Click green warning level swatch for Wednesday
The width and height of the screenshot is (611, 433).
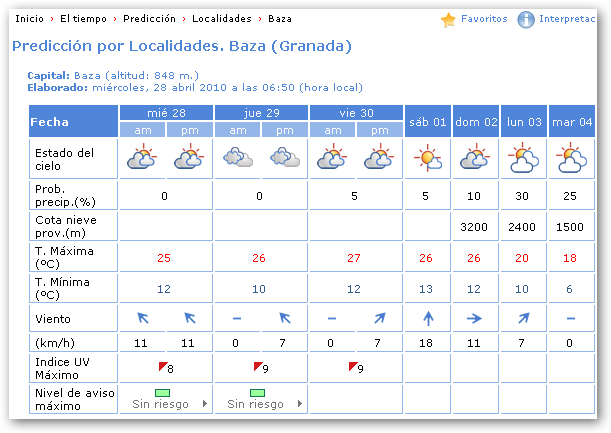click(163, 393)
